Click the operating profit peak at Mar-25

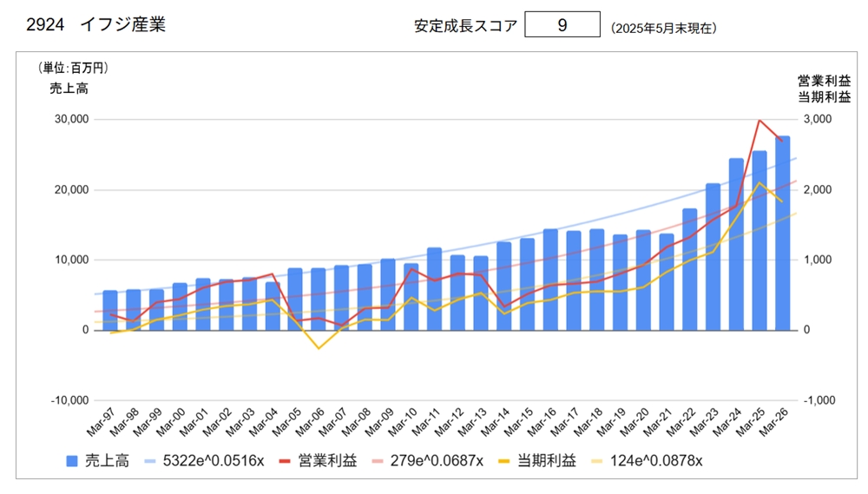point(759,120)
